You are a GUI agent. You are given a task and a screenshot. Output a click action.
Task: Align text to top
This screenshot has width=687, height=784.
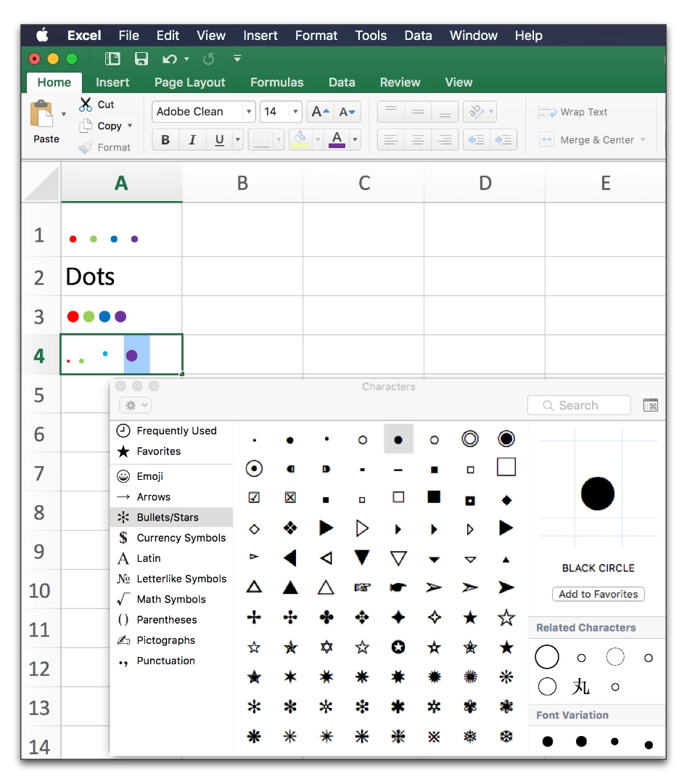pos(391,112)
